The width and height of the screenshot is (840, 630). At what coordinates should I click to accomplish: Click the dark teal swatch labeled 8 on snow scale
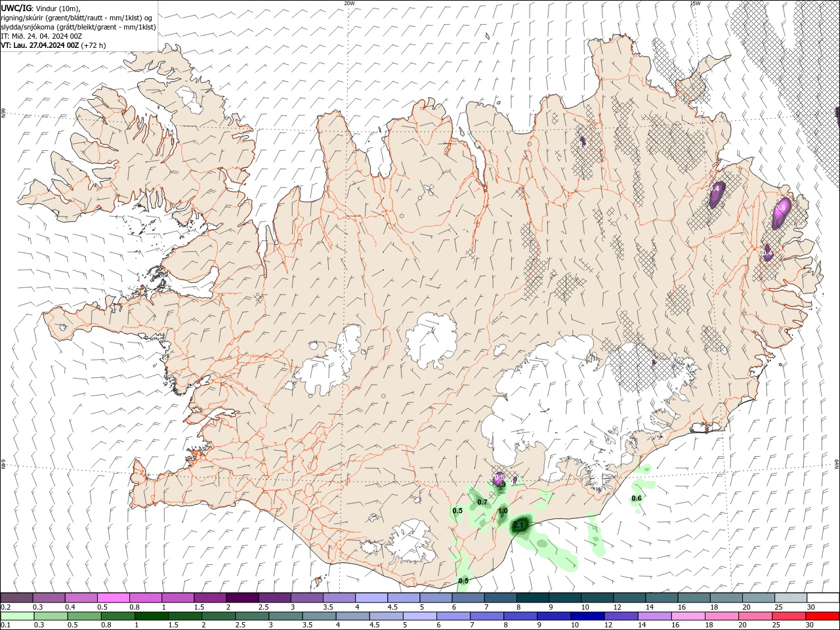point(533,597)
